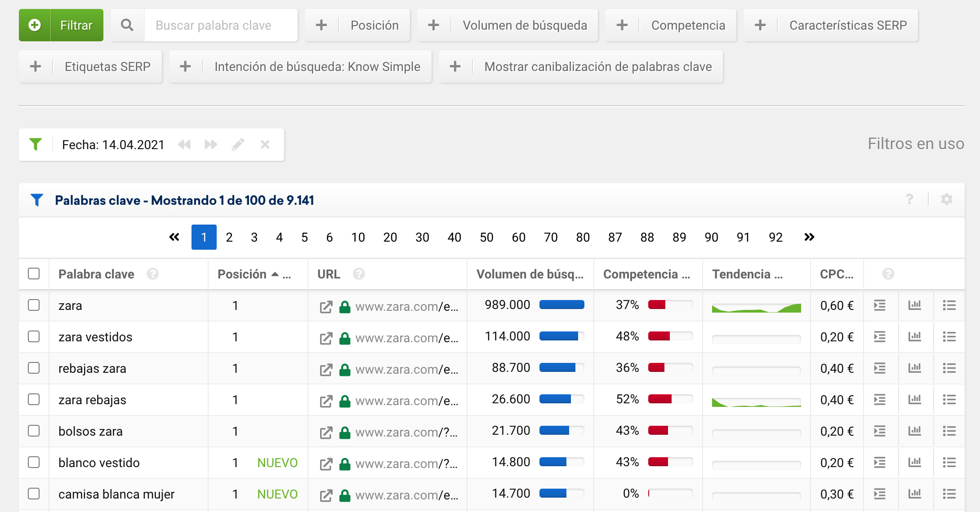
Task: Jump to last page with double right arrow
Action: (809, 237)
